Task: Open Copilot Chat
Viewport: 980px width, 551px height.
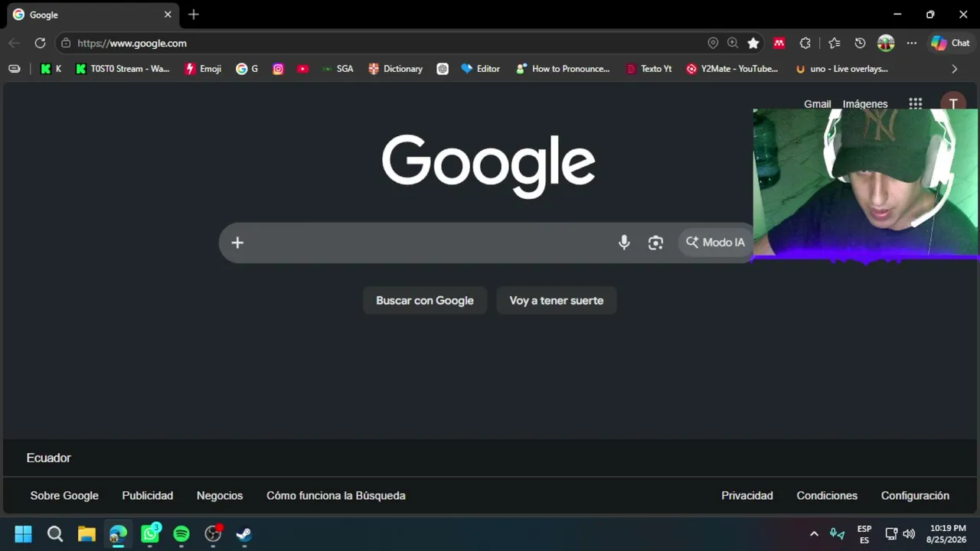Action: pos(950,44)
